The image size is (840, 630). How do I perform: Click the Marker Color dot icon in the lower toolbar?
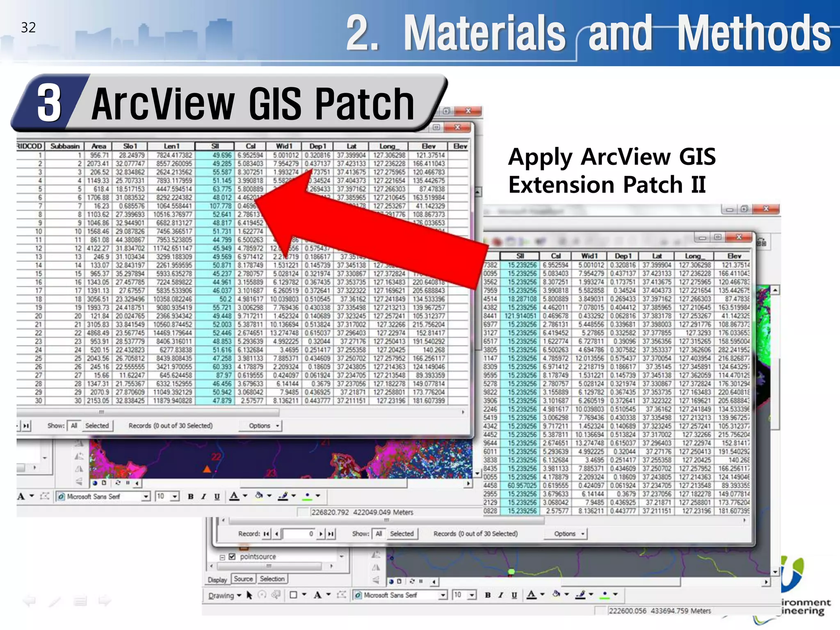click(605, 594)
